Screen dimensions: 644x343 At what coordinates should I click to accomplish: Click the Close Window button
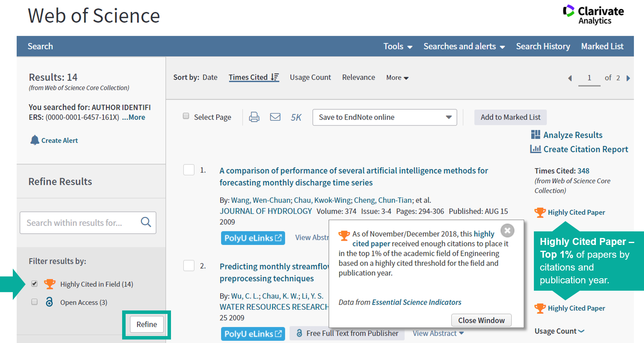[481, 320]
